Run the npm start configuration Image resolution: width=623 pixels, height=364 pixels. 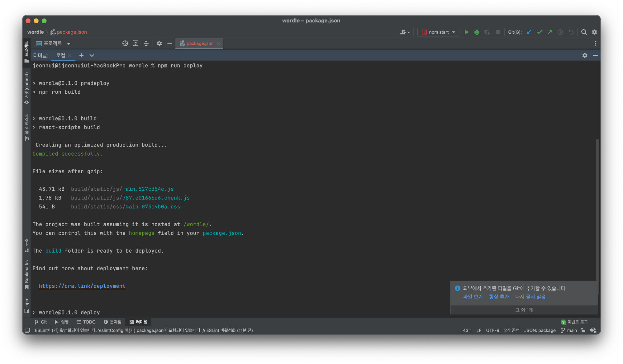tap(466, 32)
